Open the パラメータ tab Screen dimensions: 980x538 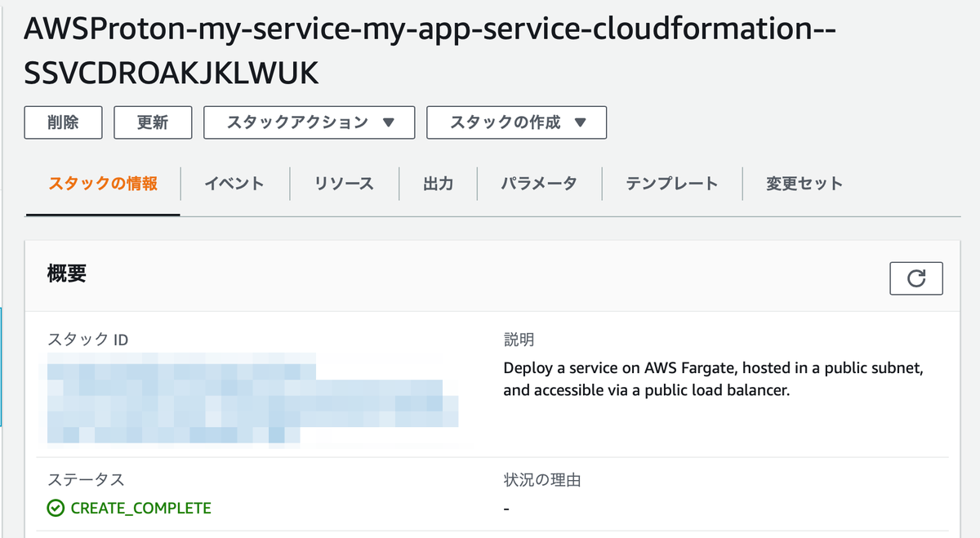click(539, 184)
